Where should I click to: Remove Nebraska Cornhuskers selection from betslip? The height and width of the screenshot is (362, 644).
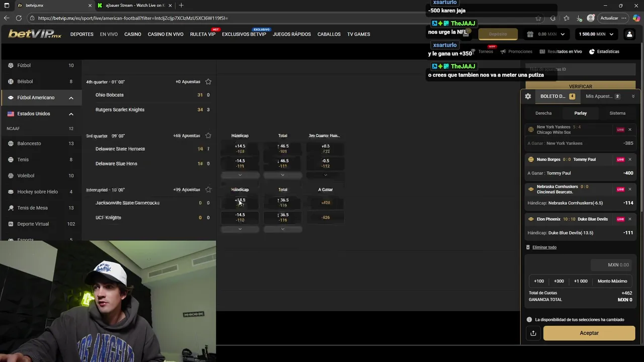[629, 190]
